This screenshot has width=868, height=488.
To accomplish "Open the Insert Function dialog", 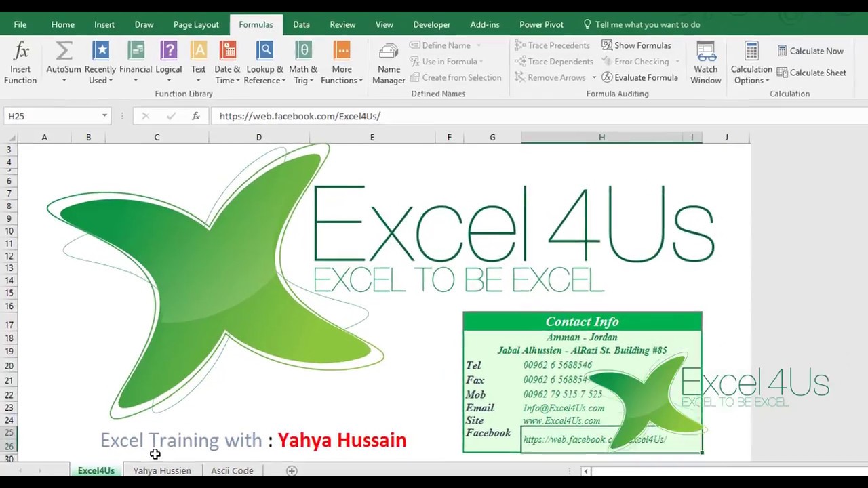I will (x=20, y=62).
